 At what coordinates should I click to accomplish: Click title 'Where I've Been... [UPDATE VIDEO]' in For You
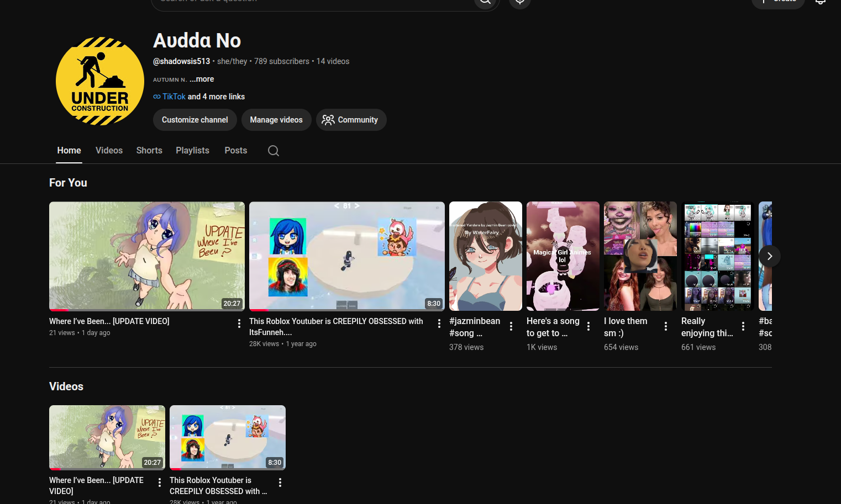(109, 321)
